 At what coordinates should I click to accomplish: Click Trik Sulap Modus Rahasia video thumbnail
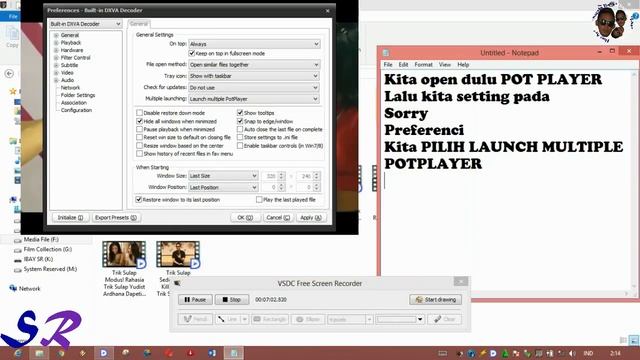coord(124,254)
